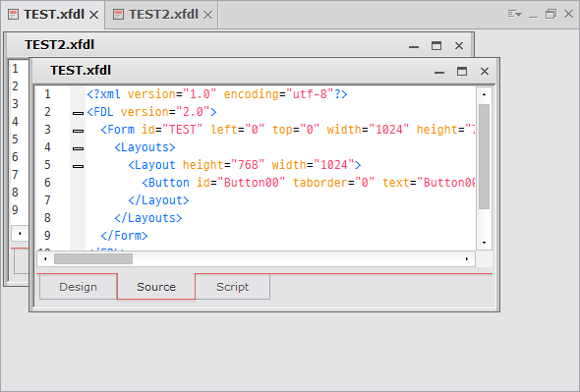580x392 pixels.
Task: Switch to the Script tab
Action: (232, 287)
